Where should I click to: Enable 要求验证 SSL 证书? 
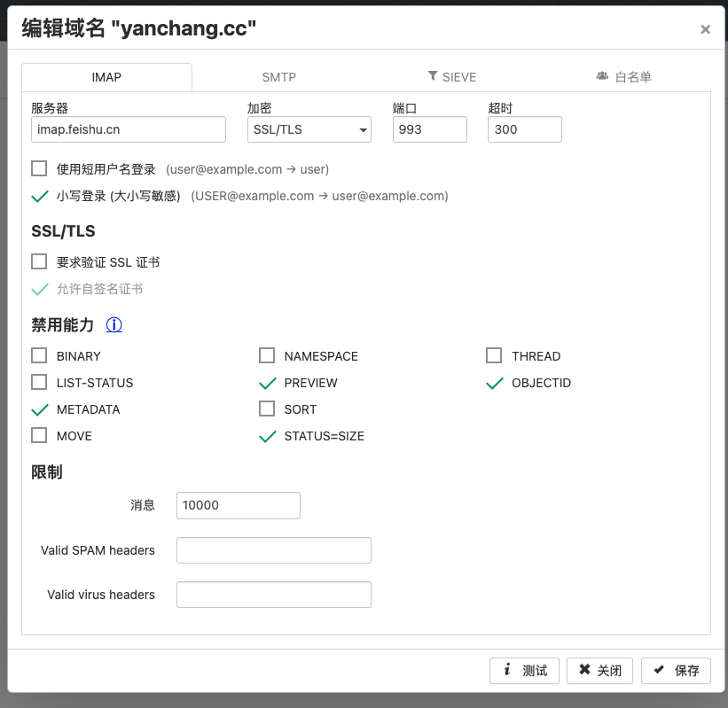click(x=39, y=261)
